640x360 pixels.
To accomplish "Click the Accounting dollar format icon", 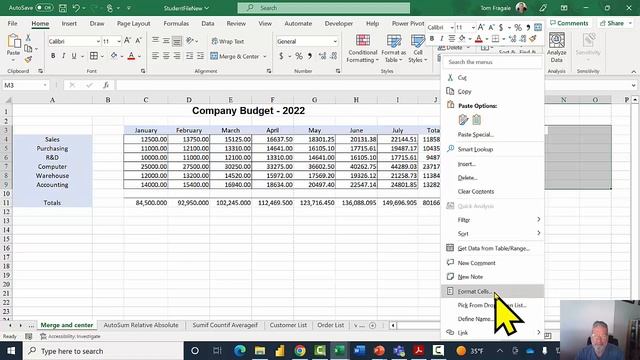I will pyautogui.click(x=281, y=56).
